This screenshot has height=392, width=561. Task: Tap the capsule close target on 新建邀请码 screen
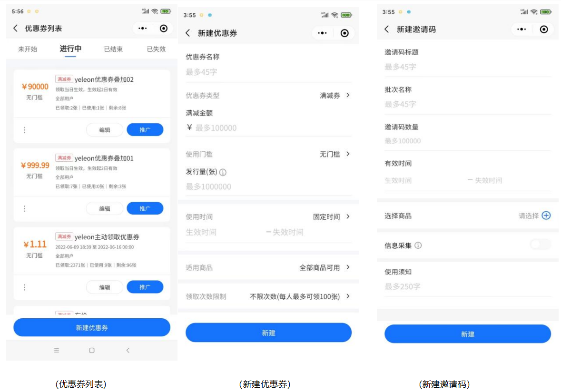[544, 29]
